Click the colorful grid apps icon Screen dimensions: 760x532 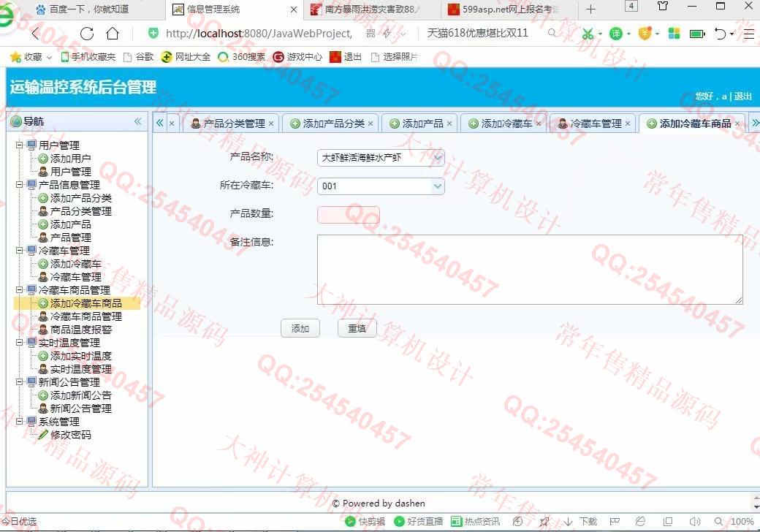pos(674,34)
